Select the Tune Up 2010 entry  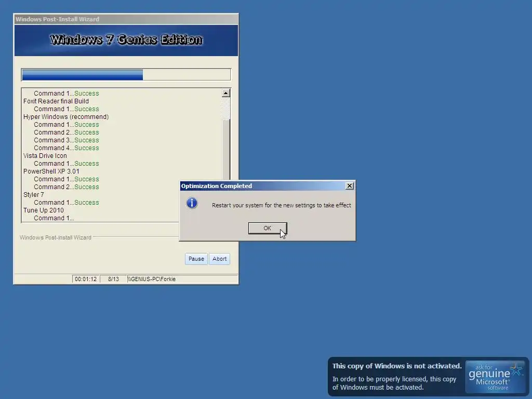(44, 210)
